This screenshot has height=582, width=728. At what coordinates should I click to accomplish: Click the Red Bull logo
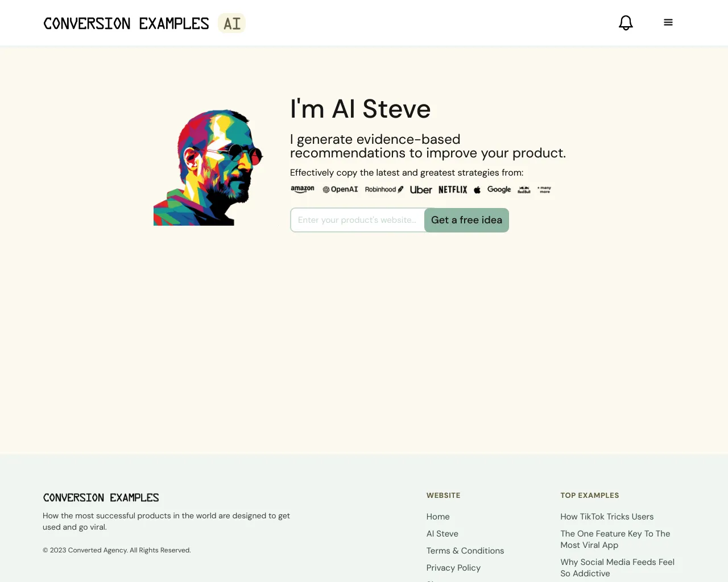point(523,189)
